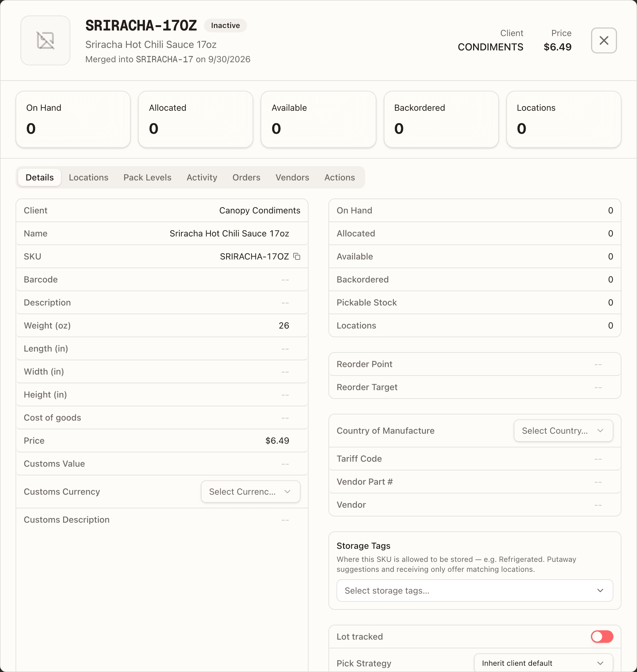Copy the SKU SRIRACHA-17OZ with copy icon
Screen dimensions: 637x672
(x=297, y=256)
